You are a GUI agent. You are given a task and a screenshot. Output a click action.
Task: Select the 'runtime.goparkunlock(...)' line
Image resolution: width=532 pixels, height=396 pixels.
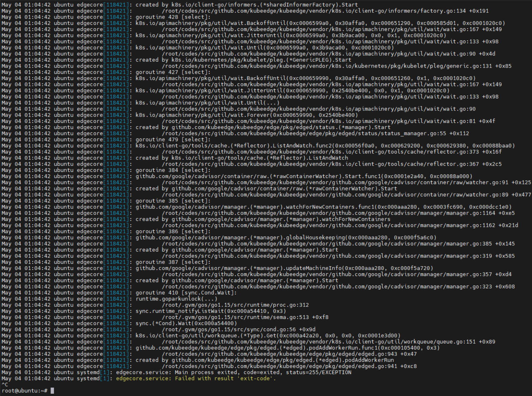click(110, 299)
